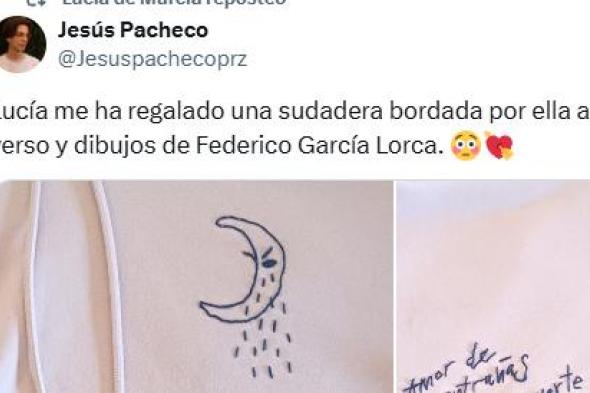The height and width of the screenshot is (393, 590).
Task: Open the Jesús Pacheco display name
Action: point(133,30)
